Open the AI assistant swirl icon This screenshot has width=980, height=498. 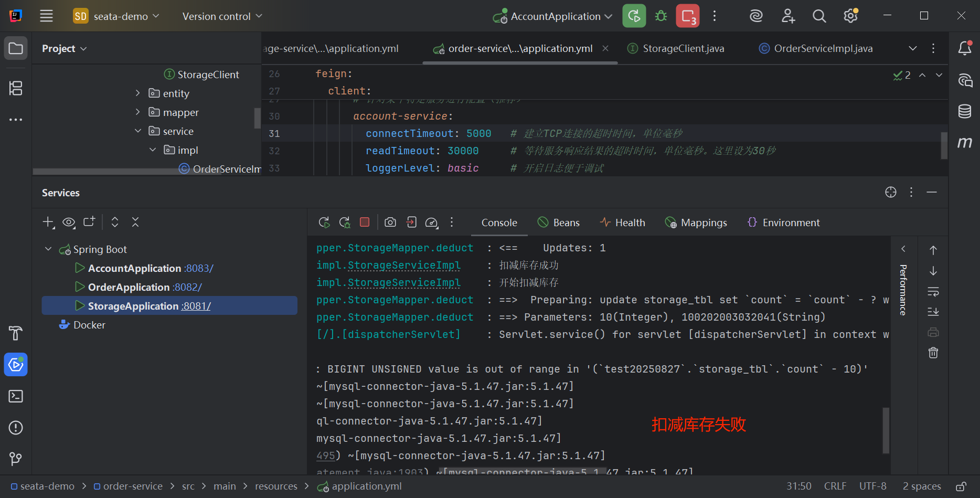[756, 16]
